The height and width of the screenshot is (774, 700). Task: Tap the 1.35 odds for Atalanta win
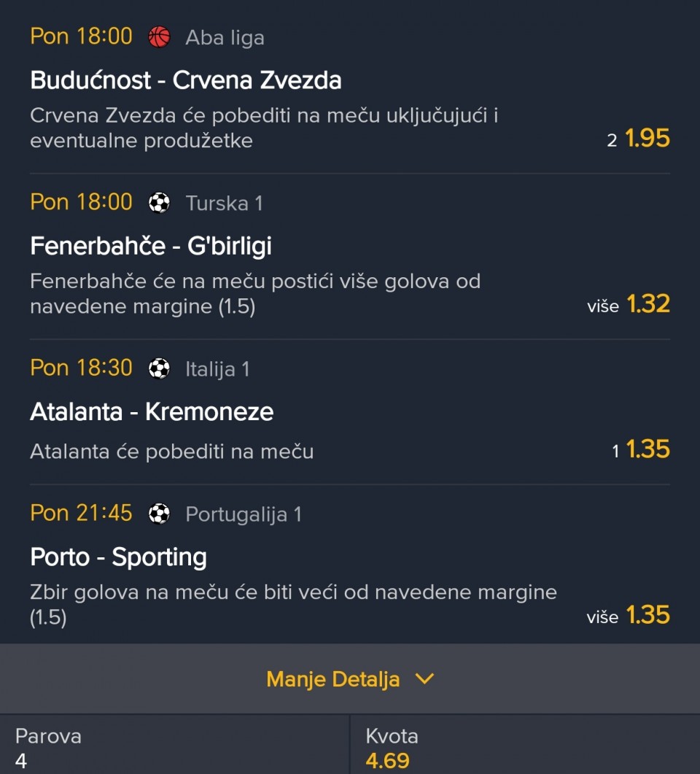point(647,449)
